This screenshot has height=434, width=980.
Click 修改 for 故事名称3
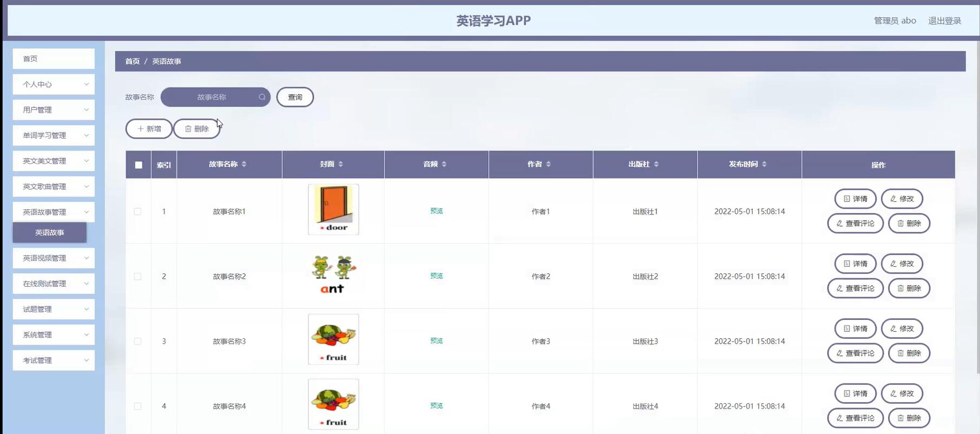(902, 328)
